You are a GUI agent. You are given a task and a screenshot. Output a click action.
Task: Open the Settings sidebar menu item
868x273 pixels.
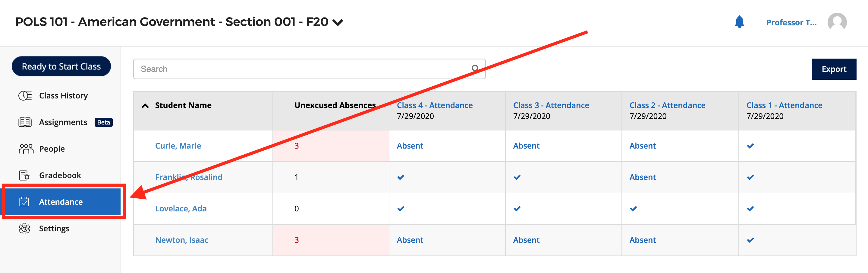click(x=54, y=228)
